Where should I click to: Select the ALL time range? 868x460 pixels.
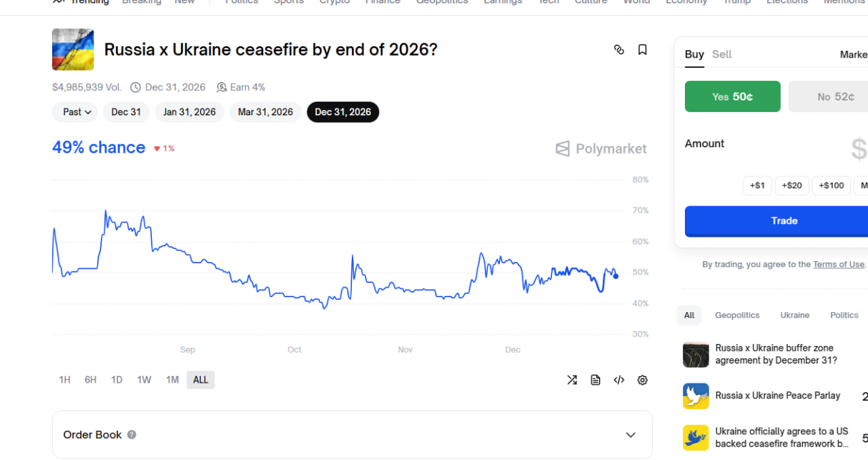[x=201, y=380]
